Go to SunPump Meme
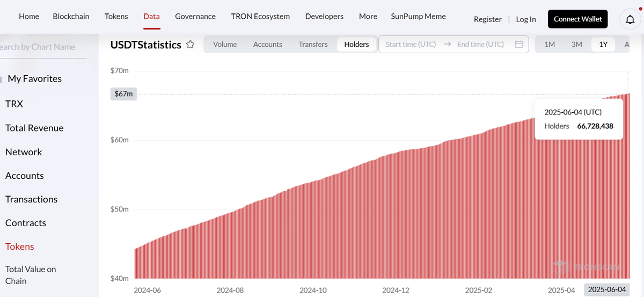The width and height of the screenshot is (644, 297). point(419,16)
